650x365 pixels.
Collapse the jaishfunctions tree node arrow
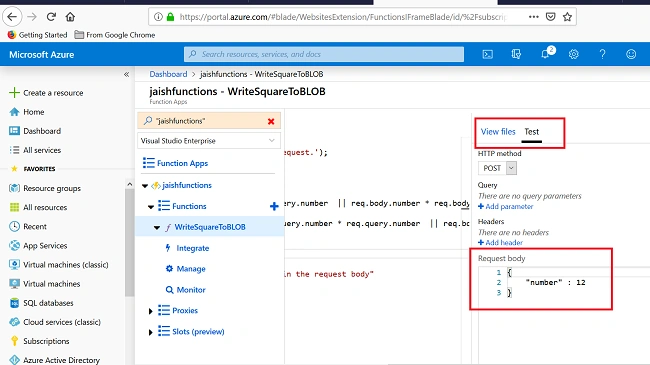[x=145, y=186]
